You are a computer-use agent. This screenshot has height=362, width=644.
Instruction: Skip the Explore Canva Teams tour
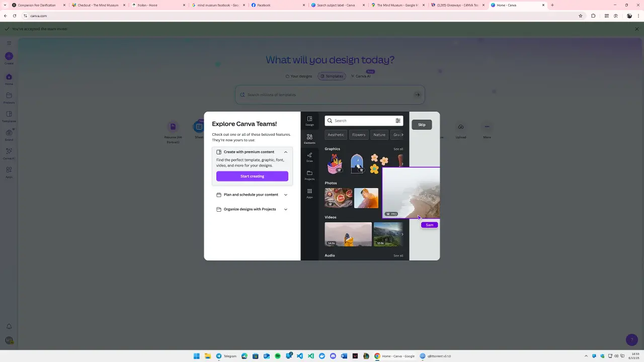[x=422, y=125]
